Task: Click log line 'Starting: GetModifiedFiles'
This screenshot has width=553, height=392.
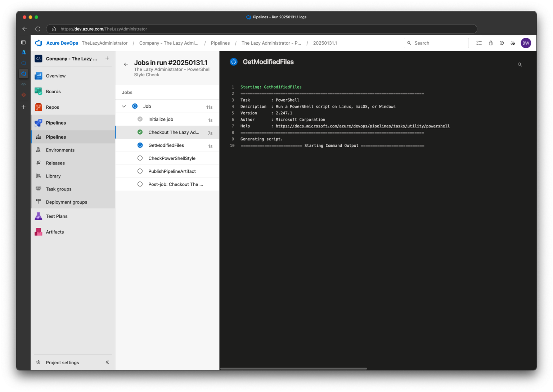Action: (x=271, y=87)
